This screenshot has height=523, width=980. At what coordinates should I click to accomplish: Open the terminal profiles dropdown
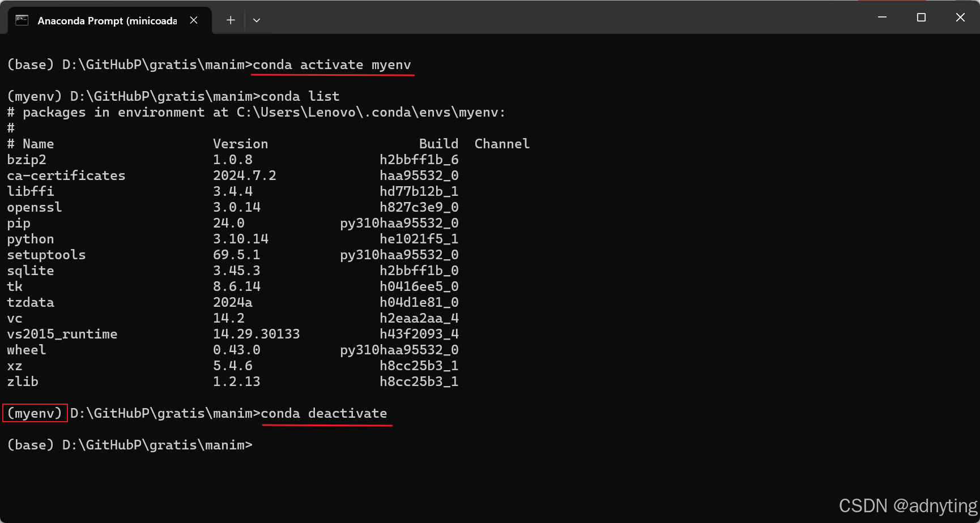pos(257,20)
